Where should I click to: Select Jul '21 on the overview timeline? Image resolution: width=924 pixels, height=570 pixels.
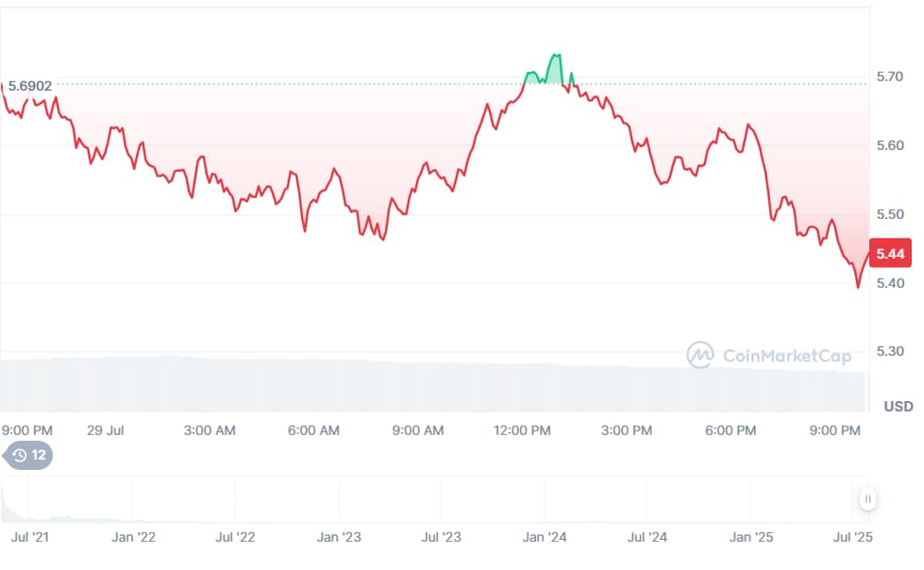pos(30,537)
